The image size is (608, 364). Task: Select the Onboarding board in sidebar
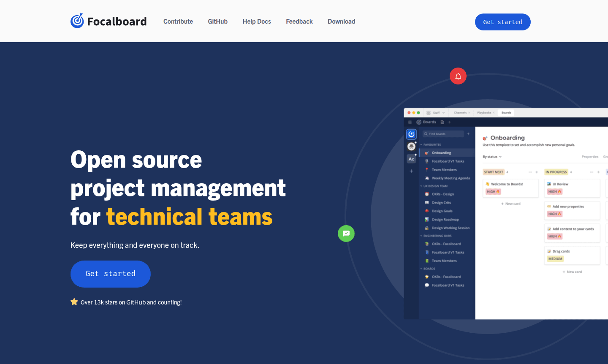tap(441, 152)
